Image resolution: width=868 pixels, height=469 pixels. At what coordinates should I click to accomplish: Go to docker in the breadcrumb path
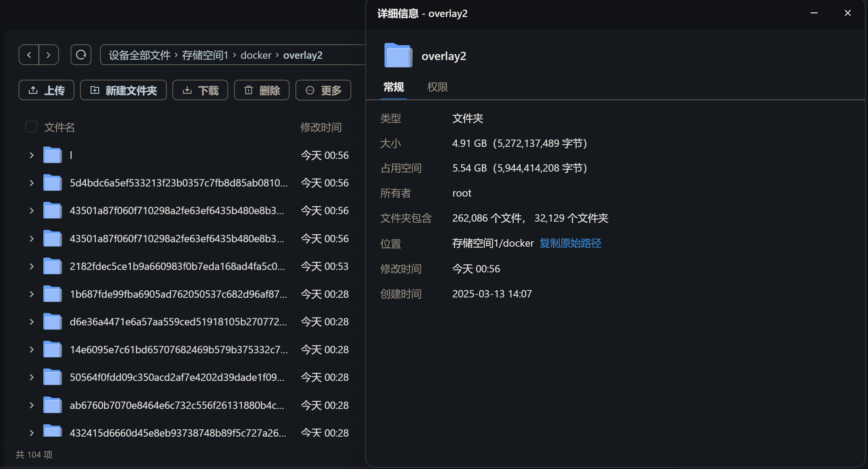[256, 55]
